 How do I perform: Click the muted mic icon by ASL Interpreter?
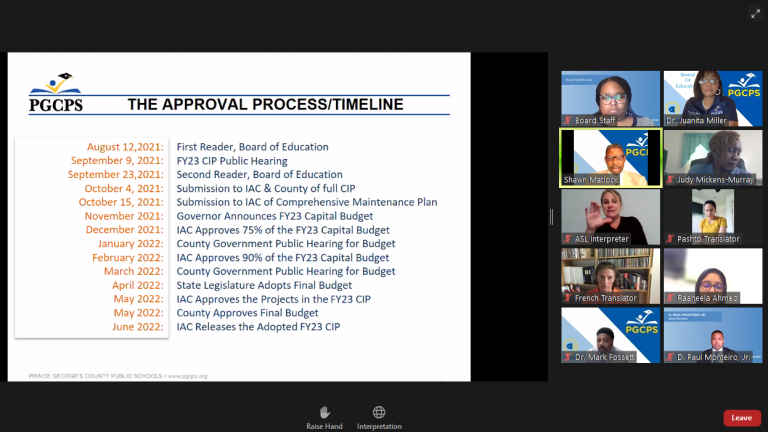click(x=568, y=239)
